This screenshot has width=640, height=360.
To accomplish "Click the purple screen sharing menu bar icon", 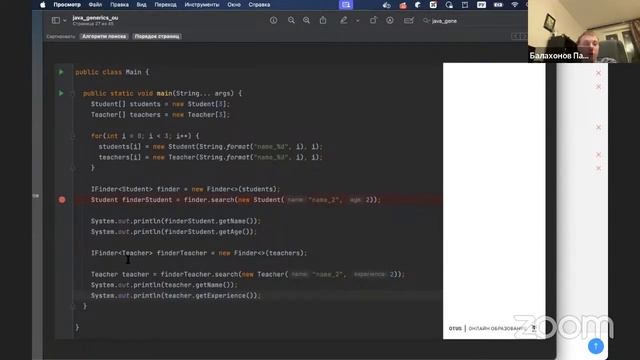I will [346, 5].
